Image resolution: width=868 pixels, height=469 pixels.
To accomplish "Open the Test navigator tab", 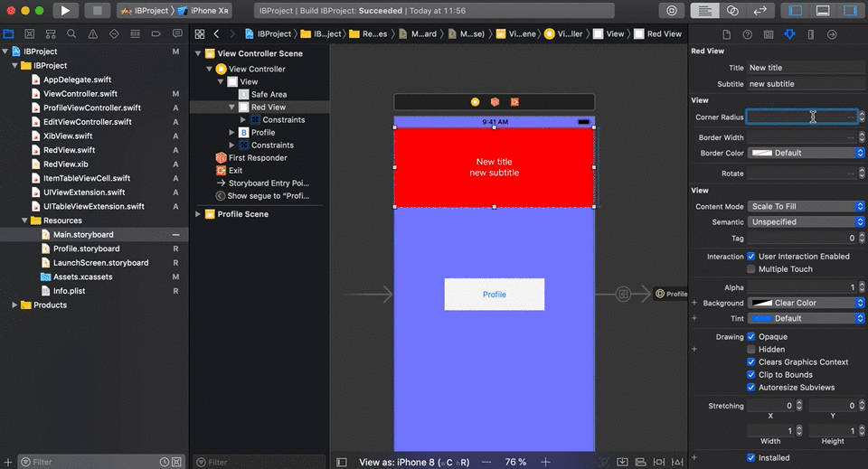I will tap(114, 33).
